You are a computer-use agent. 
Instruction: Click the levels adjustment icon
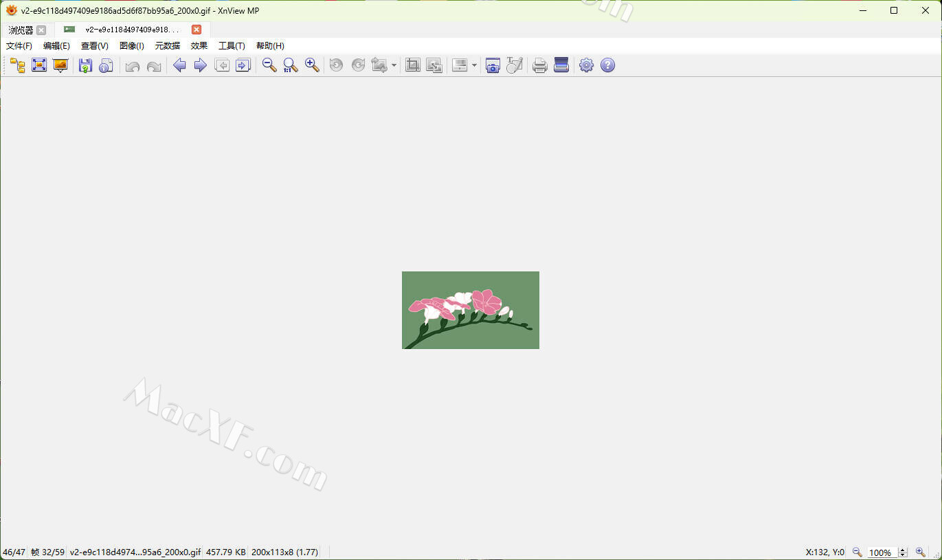[x=460, y=65]
